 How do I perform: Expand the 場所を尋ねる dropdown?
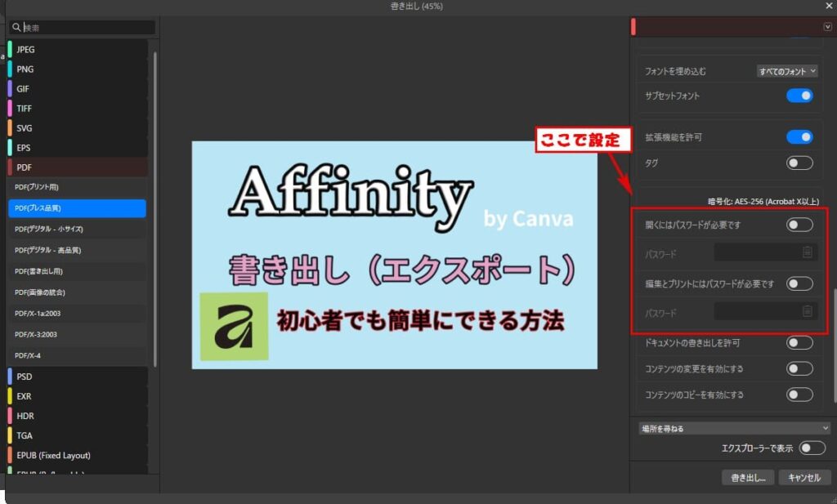pos(734,428)
